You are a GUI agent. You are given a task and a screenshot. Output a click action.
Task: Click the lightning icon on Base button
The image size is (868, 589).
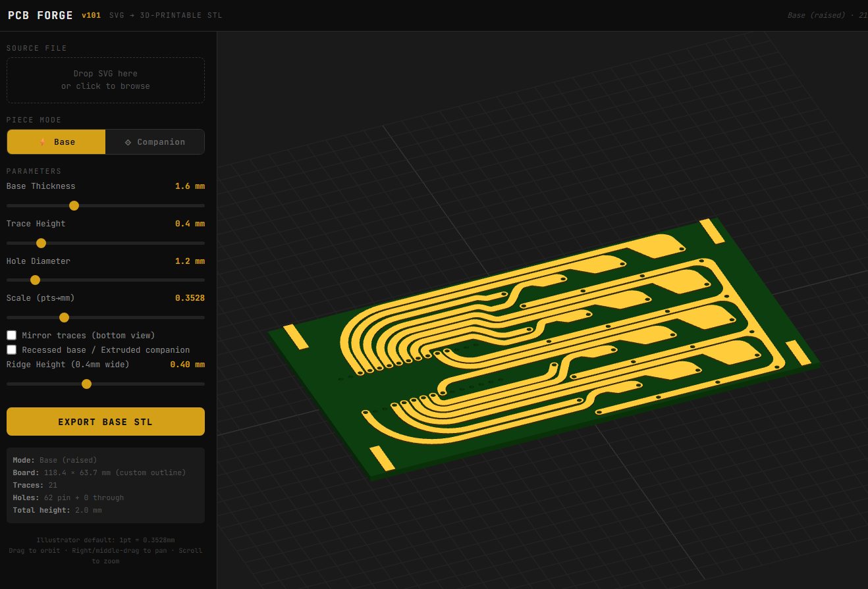coord(42,142)
